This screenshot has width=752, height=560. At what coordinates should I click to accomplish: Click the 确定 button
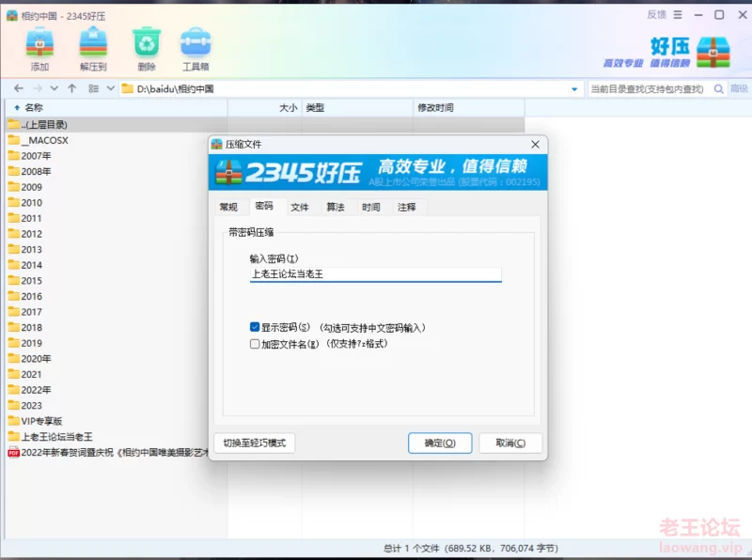click(440, 443)
